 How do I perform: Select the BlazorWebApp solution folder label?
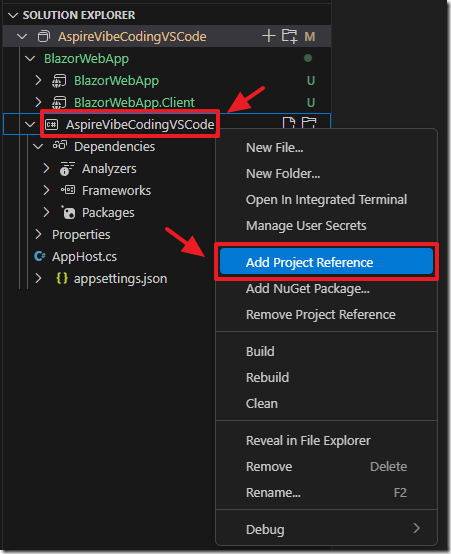point(86,59)
